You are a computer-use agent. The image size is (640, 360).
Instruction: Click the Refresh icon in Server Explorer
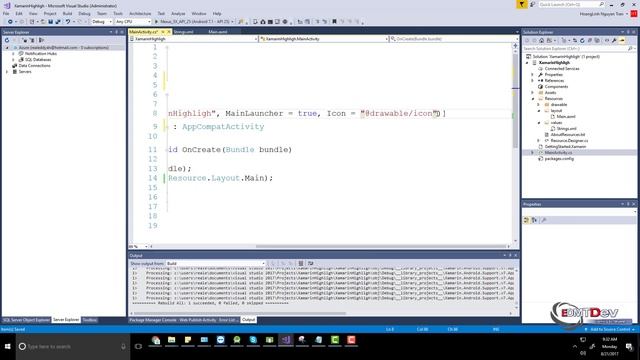(7, 40)
